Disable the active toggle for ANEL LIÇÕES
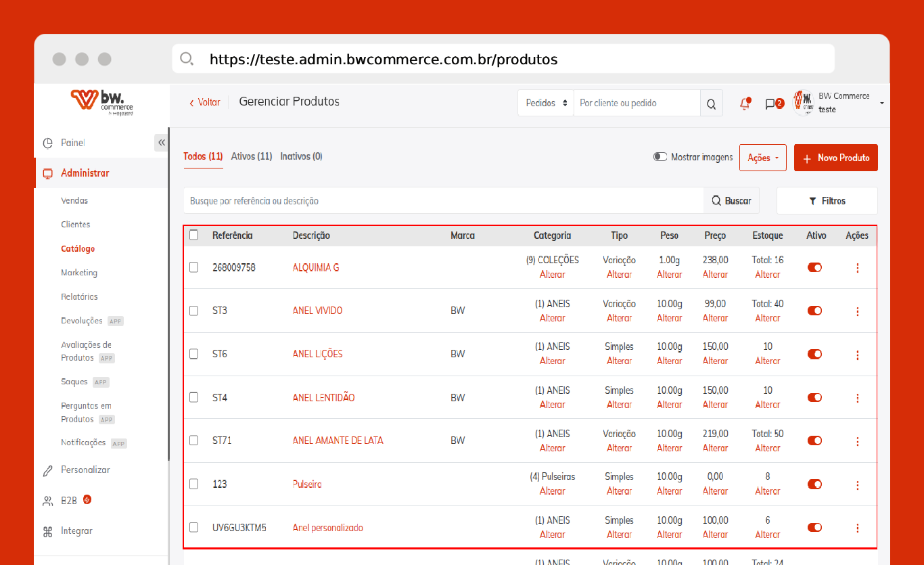The width and height of the screenshot is (924, 565). tap(814, 354)
